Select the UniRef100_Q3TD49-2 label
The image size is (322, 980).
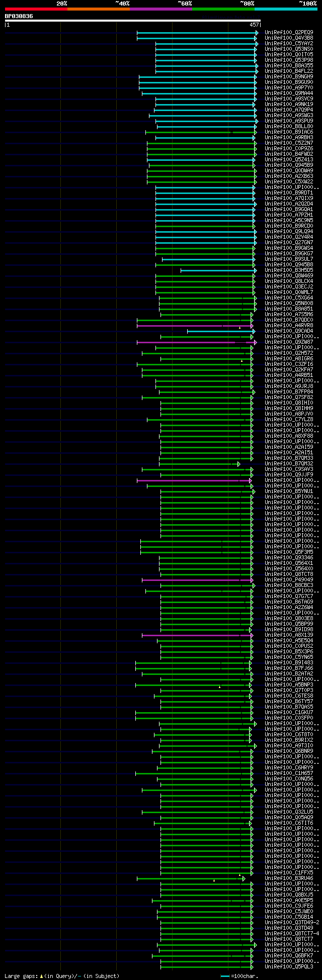coord(292,922)
